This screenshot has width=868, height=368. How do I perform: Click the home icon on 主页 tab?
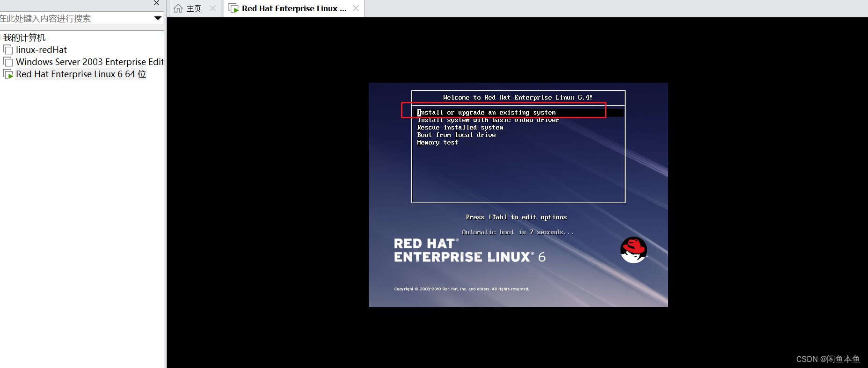178,8
